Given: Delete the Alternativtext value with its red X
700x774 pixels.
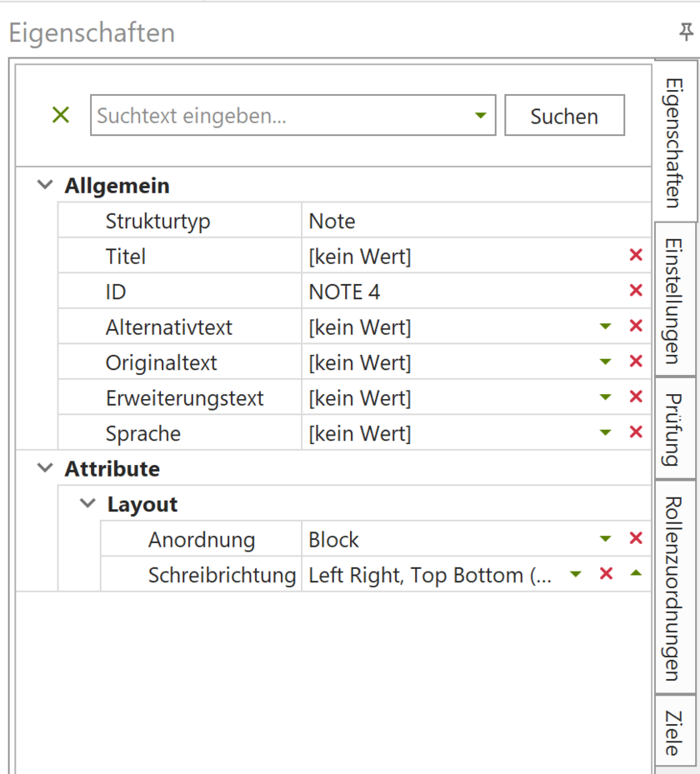Looking at the screenshot, I should click(x=636, y=326).
